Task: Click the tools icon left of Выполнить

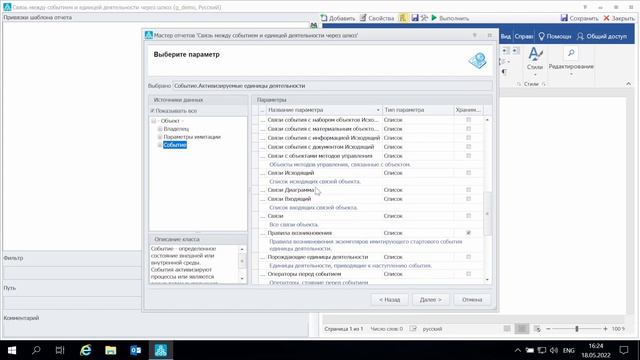Action: click(424, 18)
